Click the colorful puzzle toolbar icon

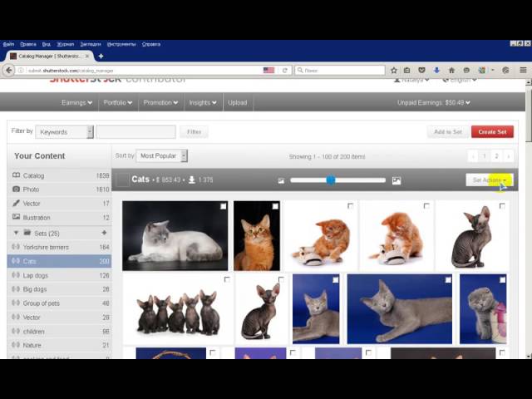482,70
